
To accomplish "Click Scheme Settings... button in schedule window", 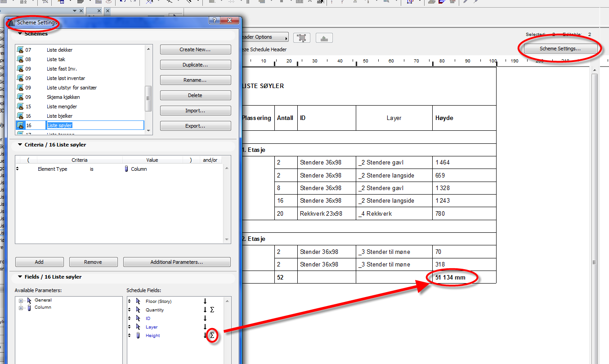I will coord(560,49).
